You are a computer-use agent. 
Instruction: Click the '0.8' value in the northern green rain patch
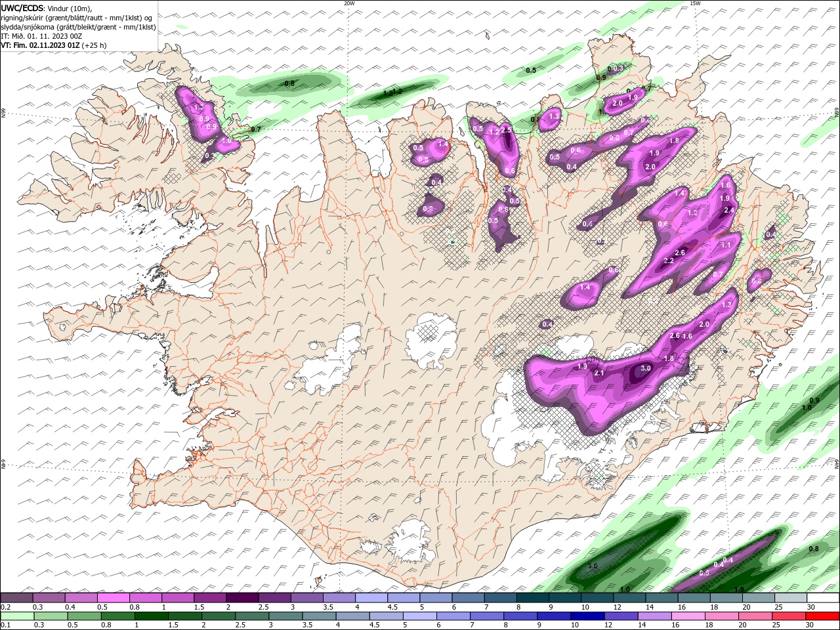289,83
